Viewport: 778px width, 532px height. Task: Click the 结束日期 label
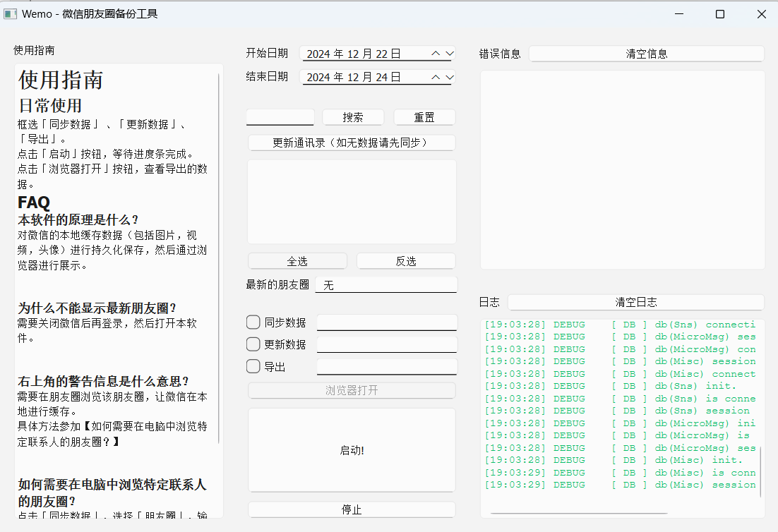pyautogui.click(x=267, y=76)
